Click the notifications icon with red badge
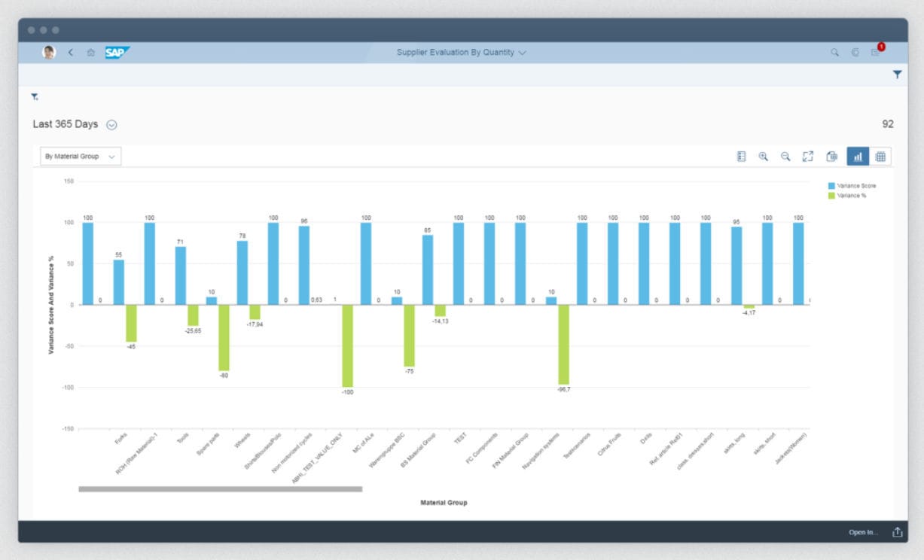Viewport: 924px width, 560px height. click(877, 53)
